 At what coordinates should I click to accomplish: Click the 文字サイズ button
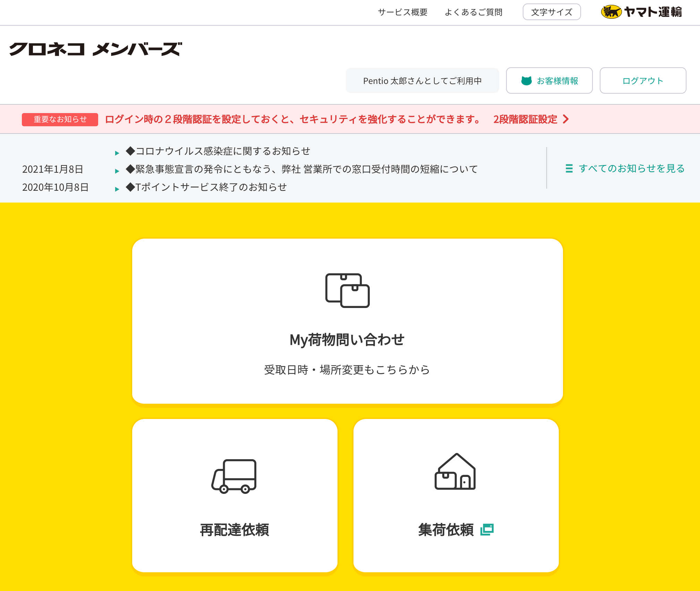point(552,12)
